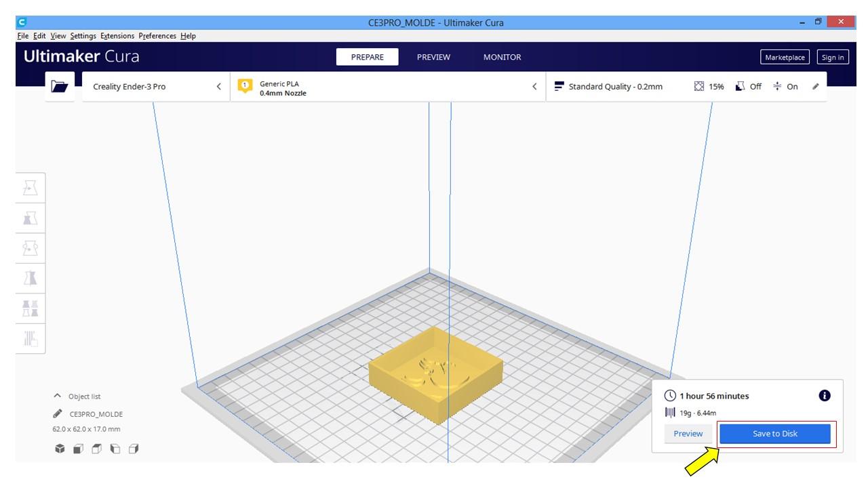Viewport: 868px width, 488px height.
Task: Click the 1 hour 56 minutes estimate
Action: click(x=714, y=396)
